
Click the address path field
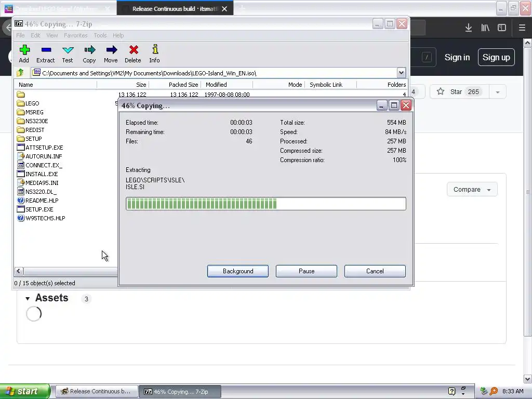(215, 73)
